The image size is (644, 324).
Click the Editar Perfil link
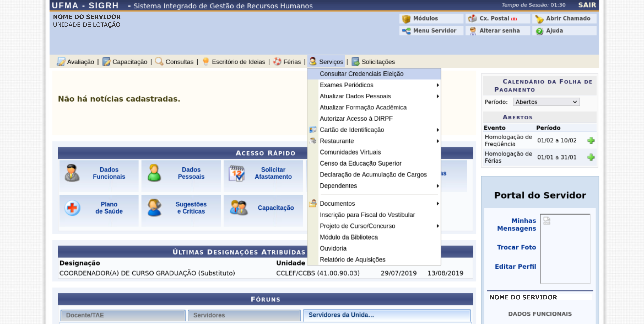tap(515, 266)
